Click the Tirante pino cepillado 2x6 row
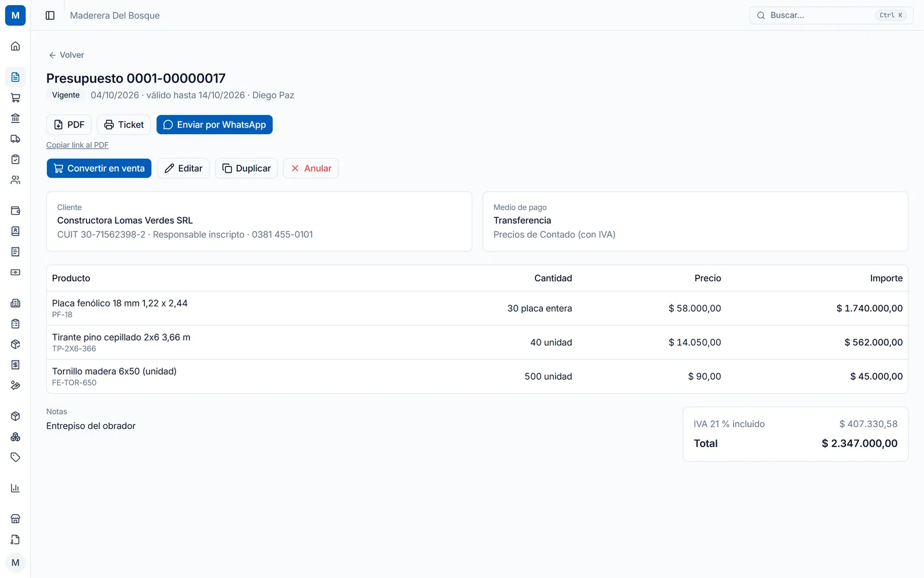Viewport: 924px width, 578px height. pyautogui.click(x=477, y=343)
